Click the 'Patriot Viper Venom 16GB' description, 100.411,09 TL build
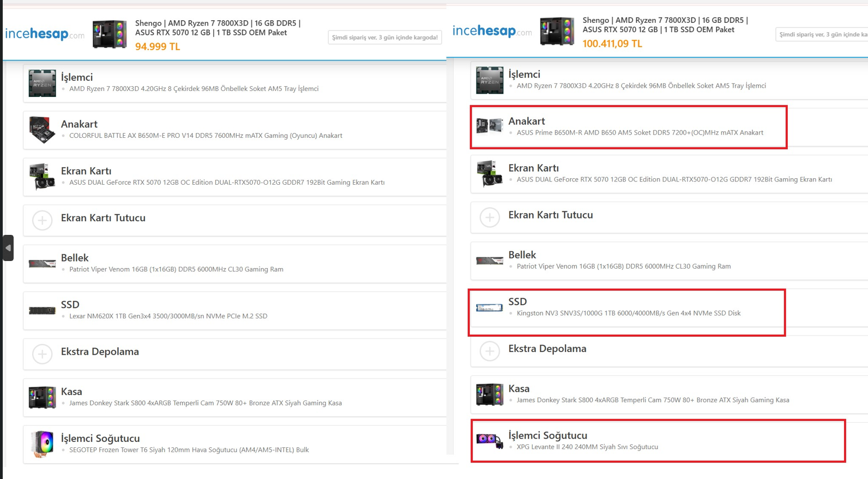The width and height of the screenshot is (868, 479). pyautogui.click(x=624, y=266)
